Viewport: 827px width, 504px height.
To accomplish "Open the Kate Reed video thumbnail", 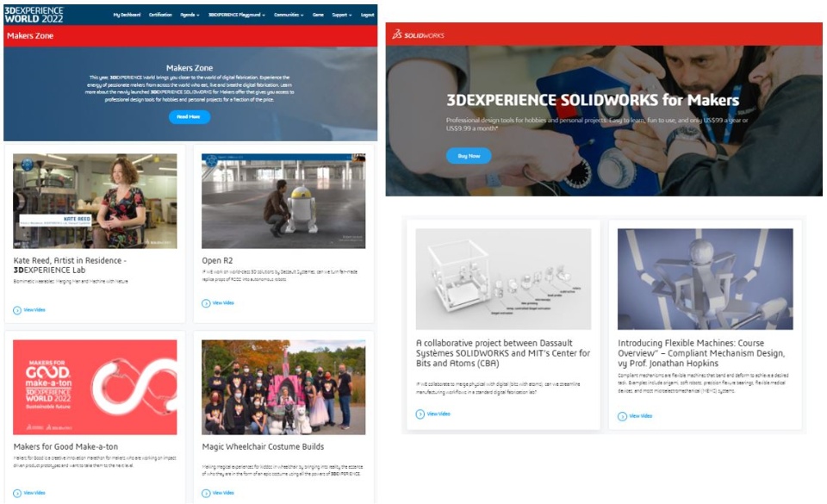I will click(x=95, y=201).
